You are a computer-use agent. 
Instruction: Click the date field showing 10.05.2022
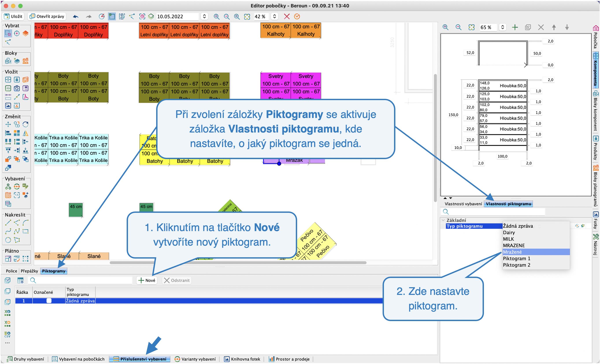click(177, 16)
